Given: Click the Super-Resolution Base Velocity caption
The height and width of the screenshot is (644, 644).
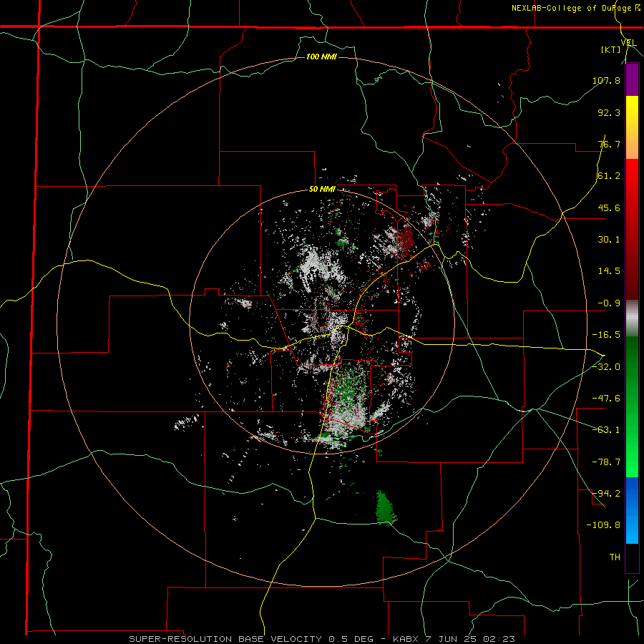Looking at the screenshot, I should coord(321,639).
